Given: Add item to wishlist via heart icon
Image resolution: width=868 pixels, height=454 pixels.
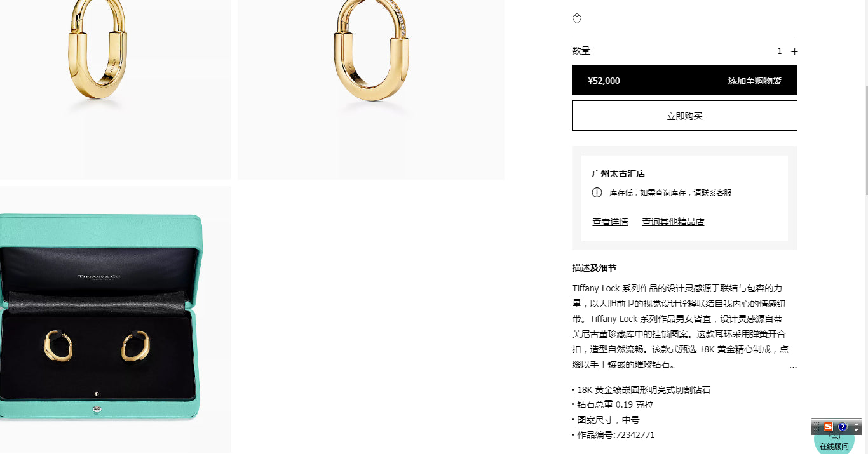Looking at the screenshot, I should [x=577, y=18].
